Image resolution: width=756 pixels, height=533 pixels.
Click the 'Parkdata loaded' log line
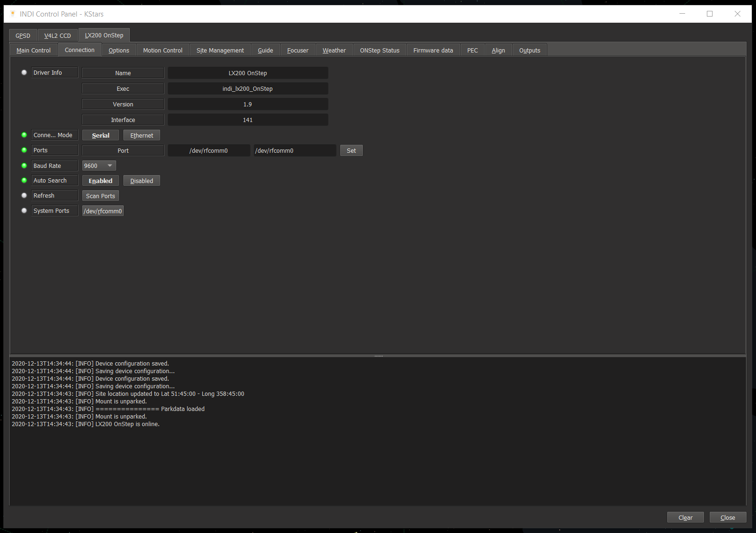pyautogui.click(x=108, y=409)
